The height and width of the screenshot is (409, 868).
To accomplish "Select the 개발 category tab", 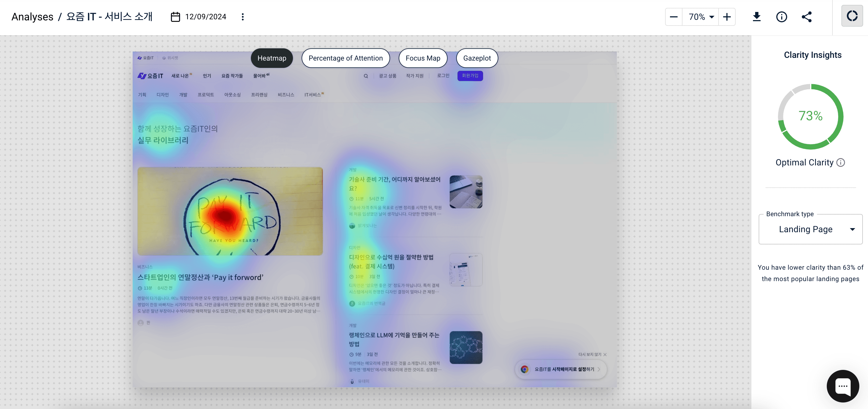I will 183,95.
